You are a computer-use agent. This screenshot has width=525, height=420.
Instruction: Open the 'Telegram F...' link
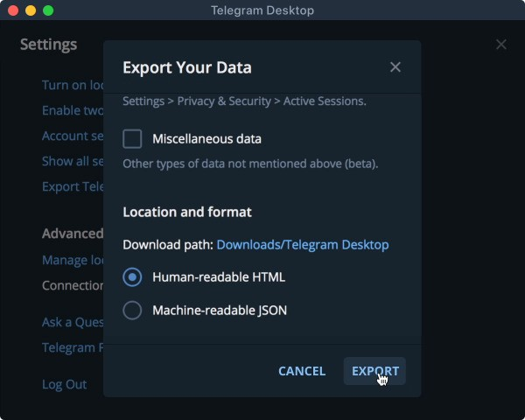[73, 348]
